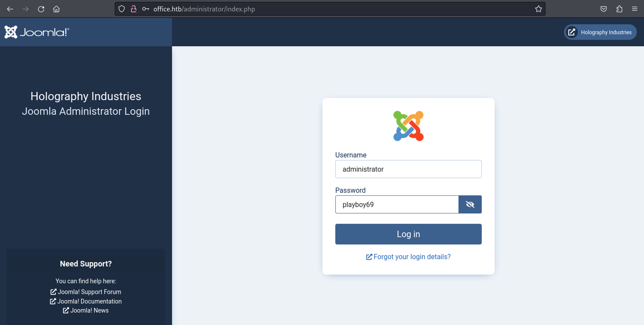Visit site via Holography Industries button
644x325 pixels.
600,32
